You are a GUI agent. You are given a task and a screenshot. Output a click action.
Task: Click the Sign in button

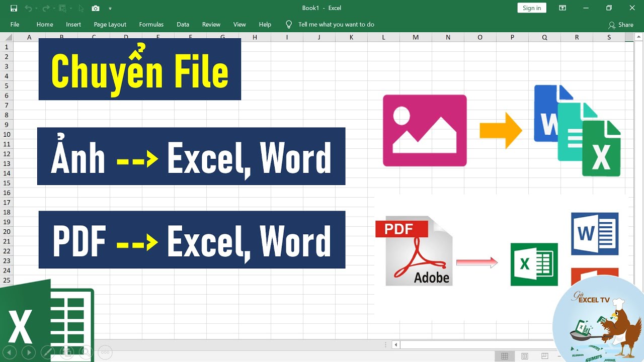(532, 8)
